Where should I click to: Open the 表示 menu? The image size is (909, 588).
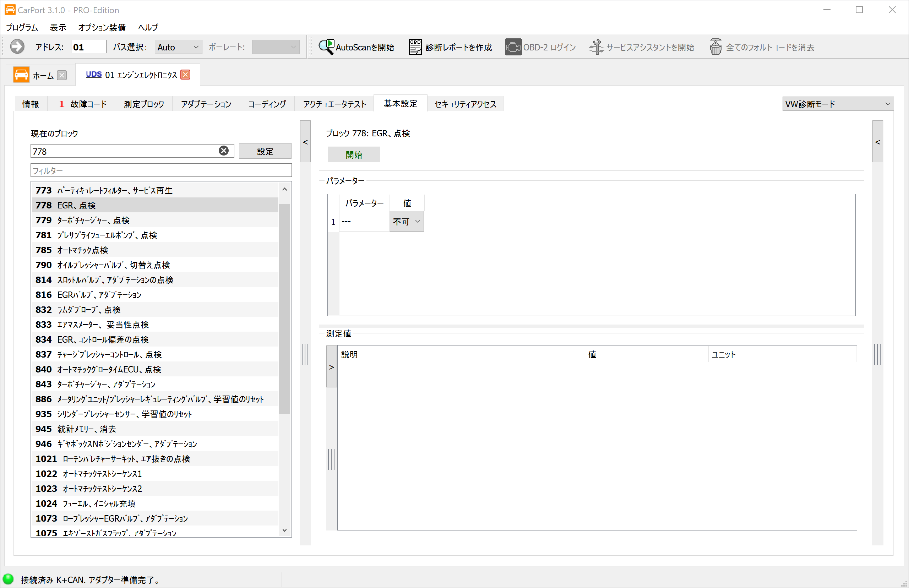click(x=58, y=27)
